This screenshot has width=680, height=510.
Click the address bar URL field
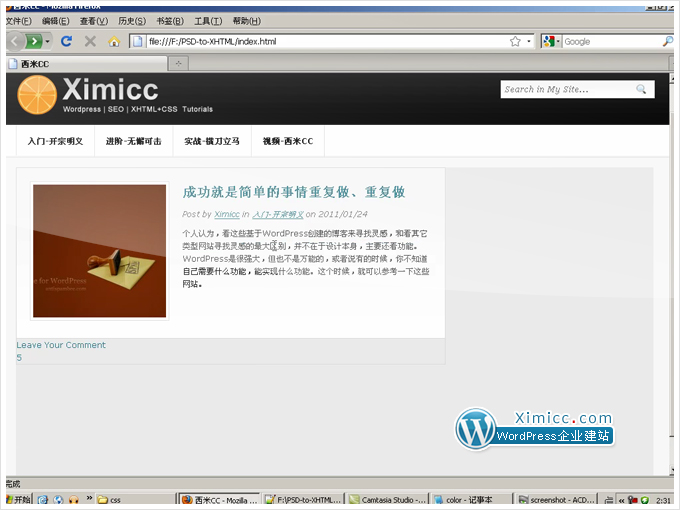pyautogui.click(x=325, y=42)
